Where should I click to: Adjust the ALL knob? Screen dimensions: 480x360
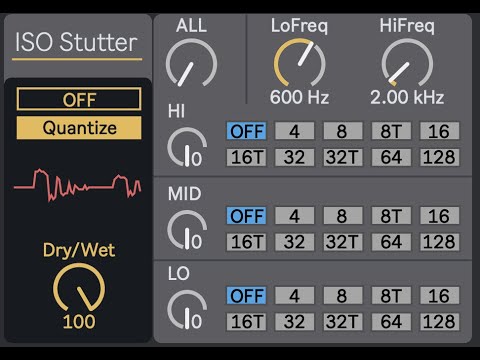click(191, 63)
